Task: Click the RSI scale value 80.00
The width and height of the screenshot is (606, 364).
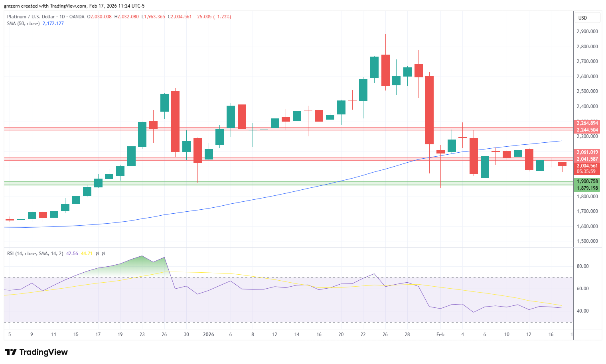Action: pos(583,266)
